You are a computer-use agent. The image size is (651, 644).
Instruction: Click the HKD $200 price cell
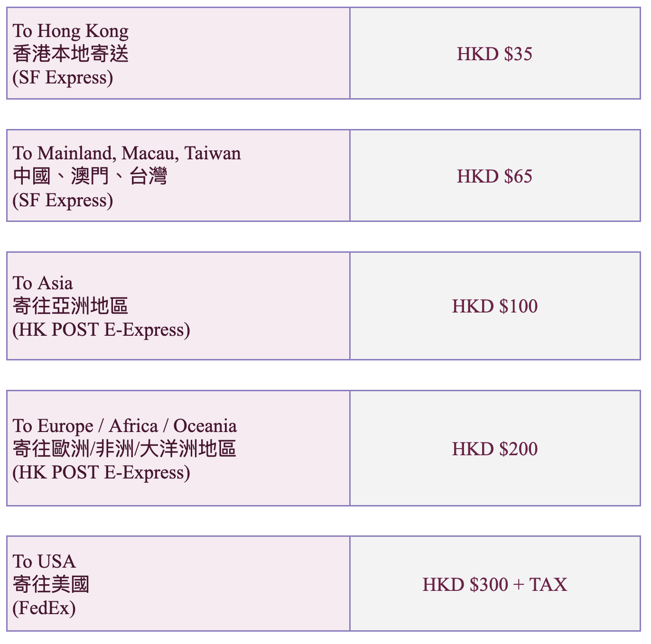(x=495, y=449)
